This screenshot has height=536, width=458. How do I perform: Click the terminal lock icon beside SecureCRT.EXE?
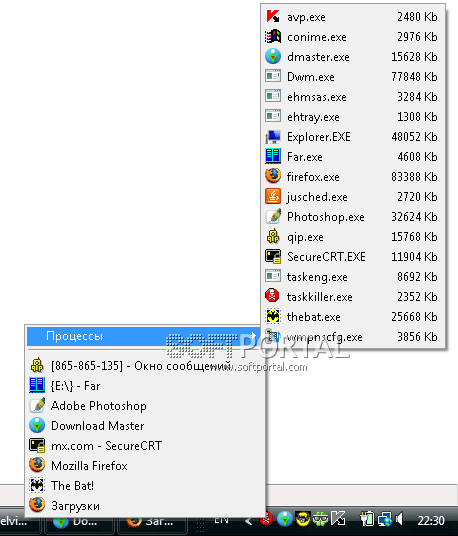pyautogui.click(x=273, y=256)
